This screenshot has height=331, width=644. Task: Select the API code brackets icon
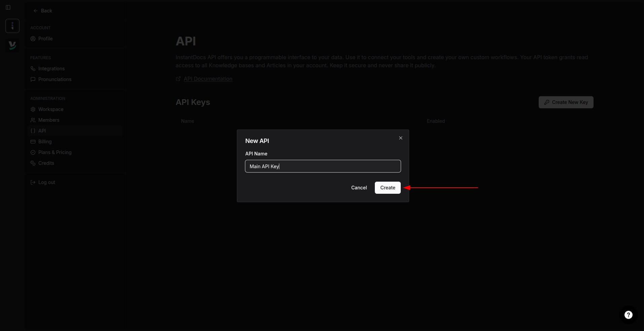pyautogui.click(x=33, y=131)
